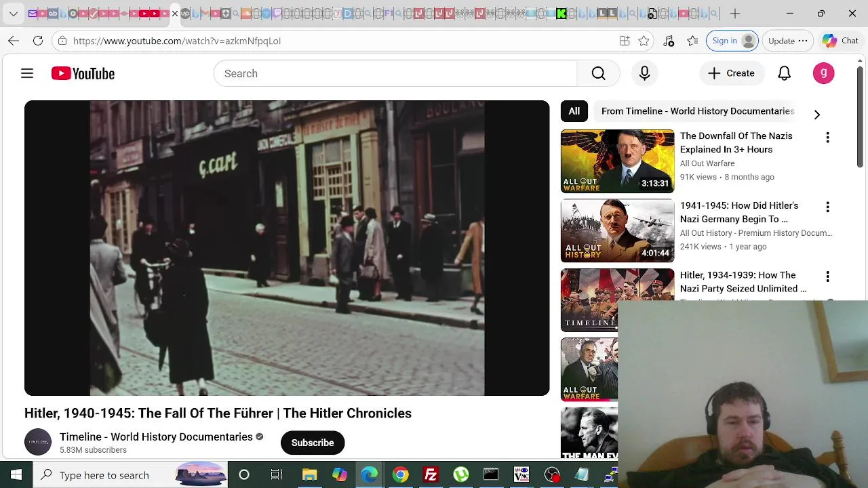Open the Copilot Chat button

click(x=840, y=41)
